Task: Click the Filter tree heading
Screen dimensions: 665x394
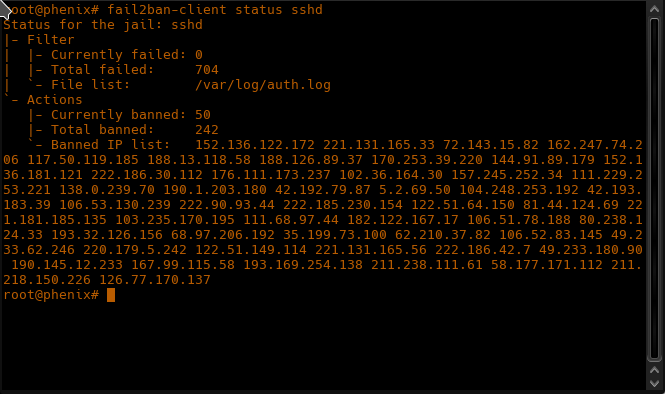Action: point(50,39)
